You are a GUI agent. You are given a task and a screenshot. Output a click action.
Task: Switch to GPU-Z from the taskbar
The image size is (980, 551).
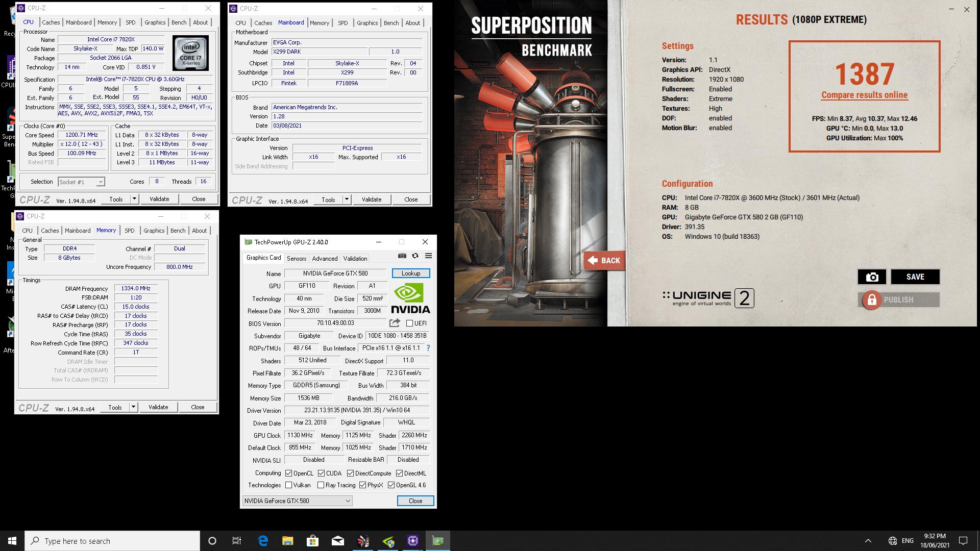438,541
